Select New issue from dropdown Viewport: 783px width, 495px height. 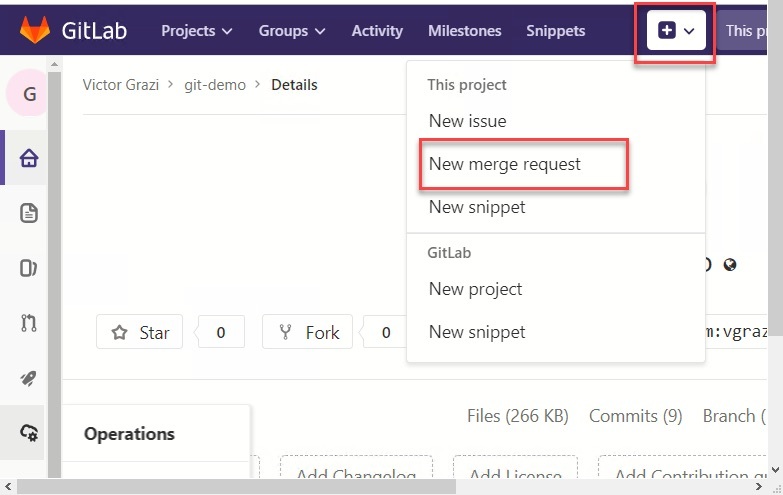[x=467, y=121]
